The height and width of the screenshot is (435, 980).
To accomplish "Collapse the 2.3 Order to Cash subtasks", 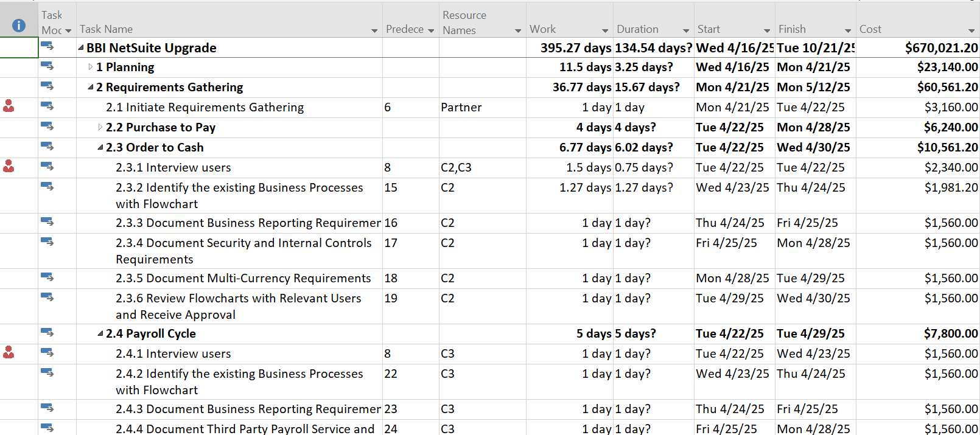I will [x=100, y=147].
